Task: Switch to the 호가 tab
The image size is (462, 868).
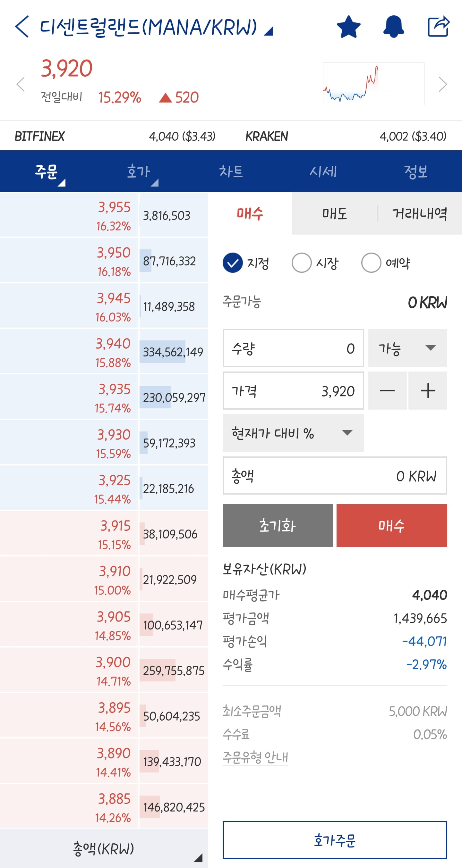Action: (x=139, y=171)
